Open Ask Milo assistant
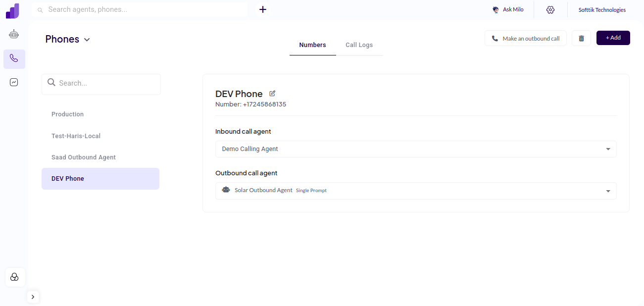The width and height of the screenshot is (644, 306). coord(508,9)
